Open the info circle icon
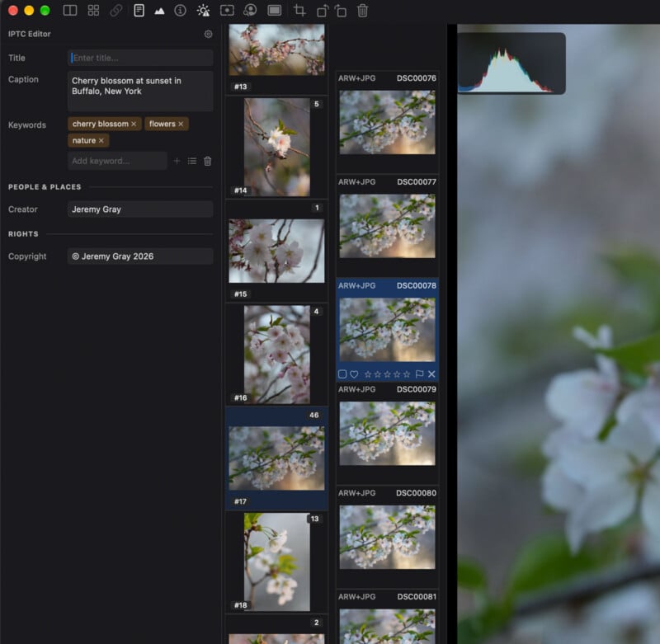The width and height of the screenshot is (660, 644). (x=180, y=11)
